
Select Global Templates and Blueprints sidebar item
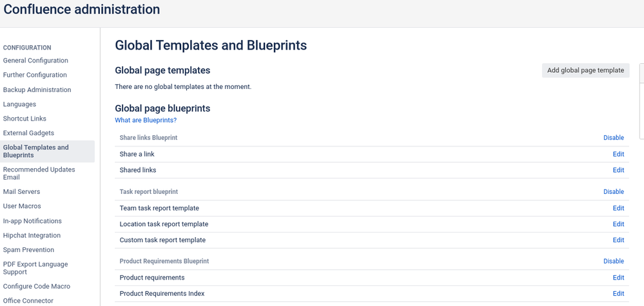point(47,151)
